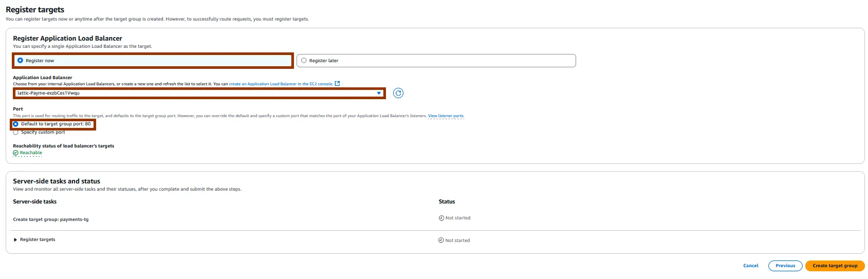Select Default to target group port: 80
This screenshot has height=279, width=868.
pyautogui.click(x=16, y=124)
